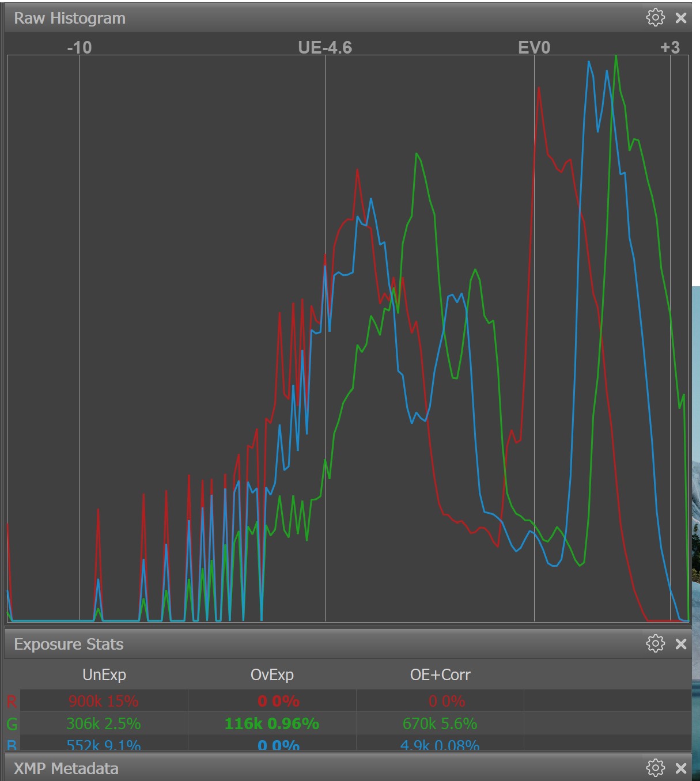The width and height of the screenshot is (700, 781).
Task: Click the EV0 marker label
Action: tap(534, 47)
